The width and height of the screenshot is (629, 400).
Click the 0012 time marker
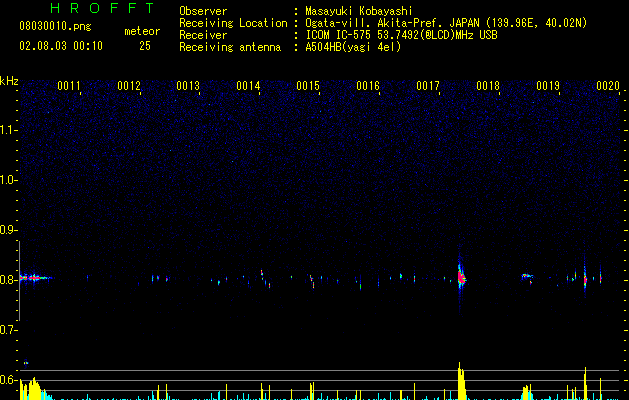[129, 86]
